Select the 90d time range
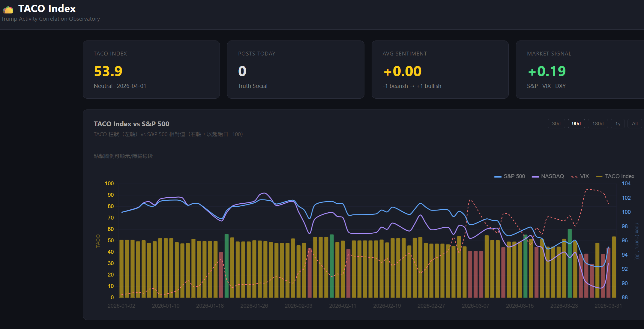This screenshot has width=644, height=329. 576,124
